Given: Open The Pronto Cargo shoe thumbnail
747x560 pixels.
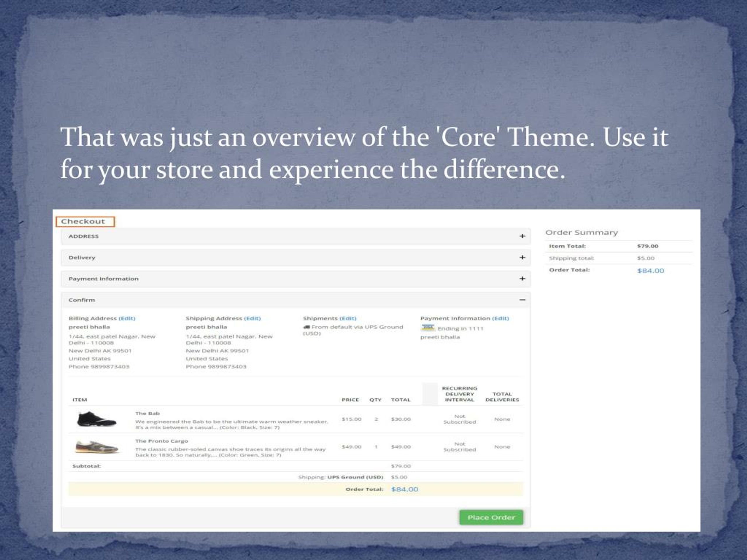Looking at the screenshot, I should 97,447.
